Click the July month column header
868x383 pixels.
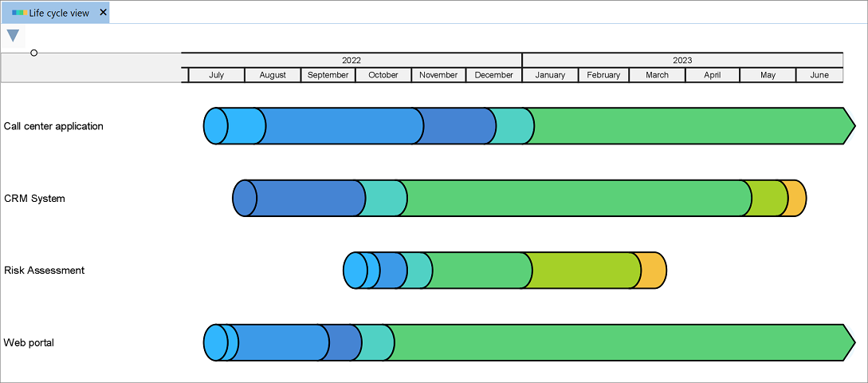[x=216, y=75]
